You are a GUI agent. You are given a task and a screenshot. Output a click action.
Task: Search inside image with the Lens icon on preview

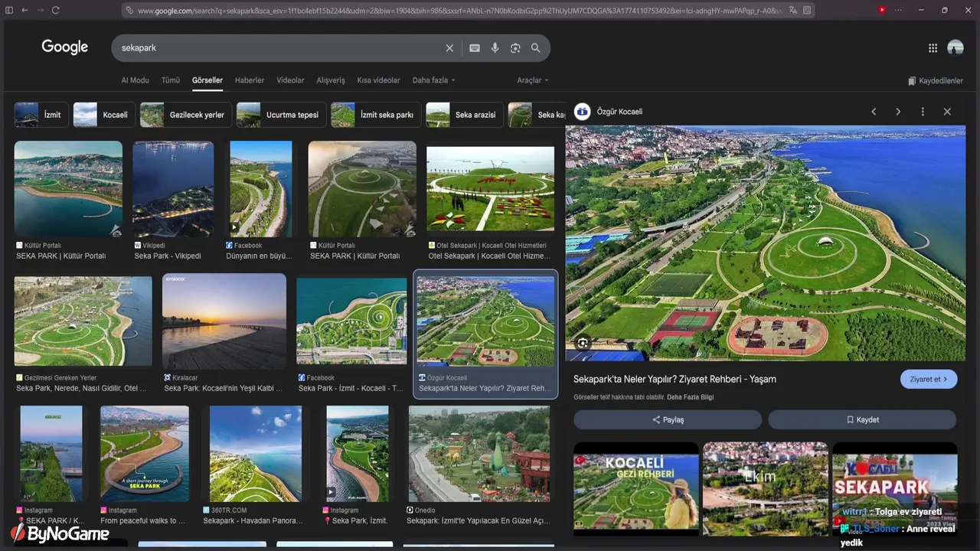[583, 343]
